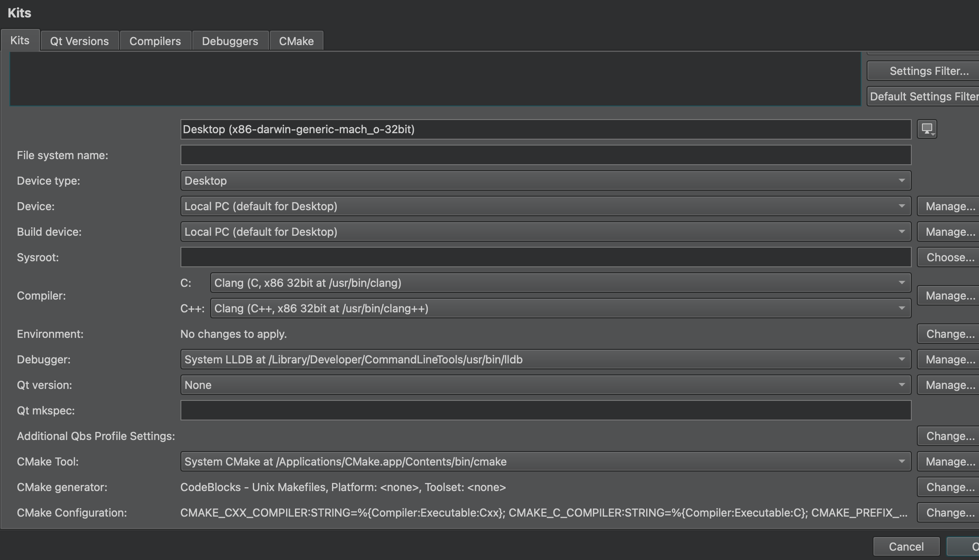Image resolution: width=979 pixels, height=560 pixels.
Task: Expand the C++ compiler dropdown
Action: coord(561,308)
